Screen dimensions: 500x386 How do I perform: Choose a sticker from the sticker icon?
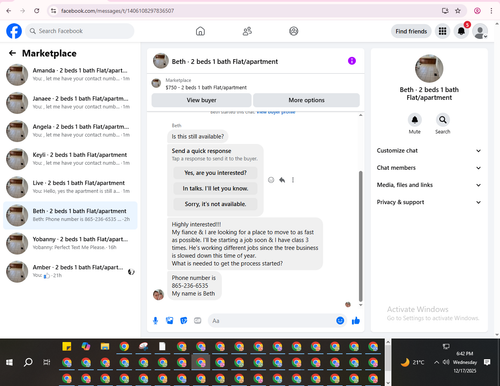point(184,321)
